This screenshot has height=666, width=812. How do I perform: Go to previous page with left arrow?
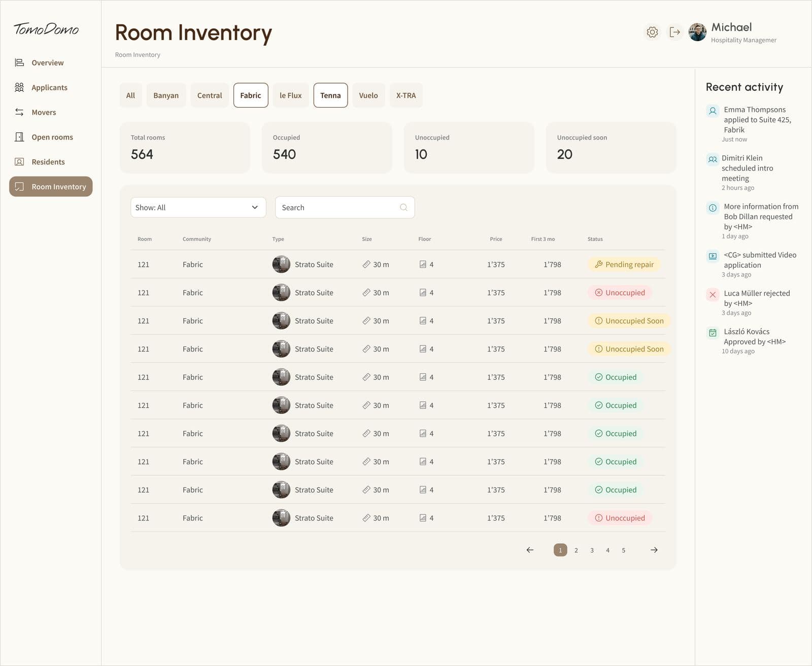pyautogui.click(x=530, y=550)
